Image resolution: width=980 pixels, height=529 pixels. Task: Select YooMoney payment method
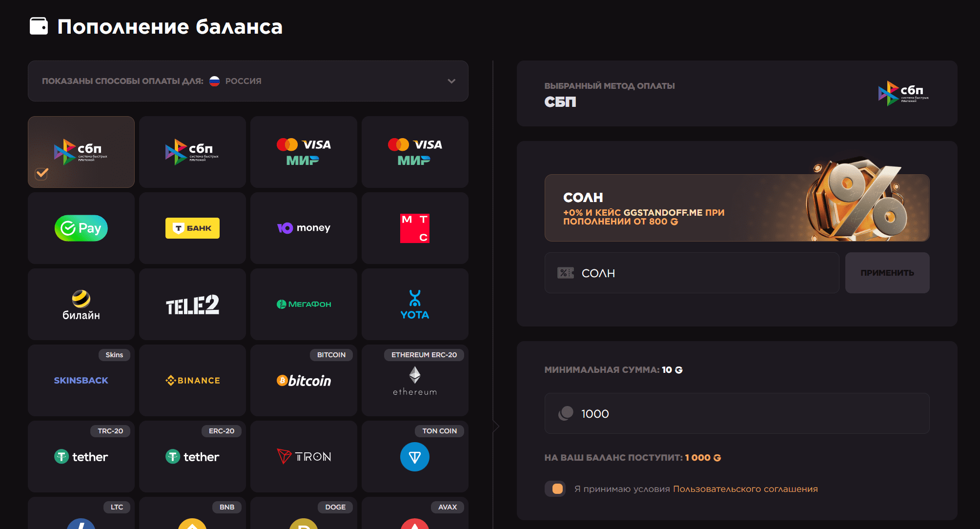tap(304, 228)
